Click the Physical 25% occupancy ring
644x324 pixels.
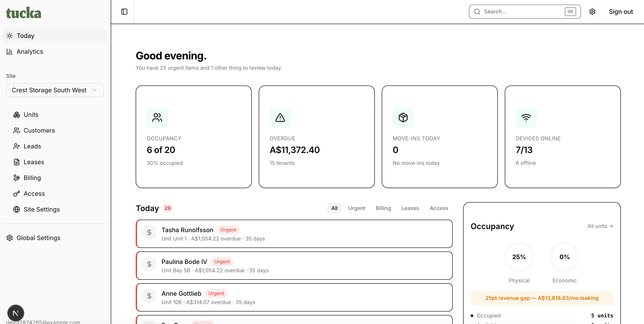519,257
